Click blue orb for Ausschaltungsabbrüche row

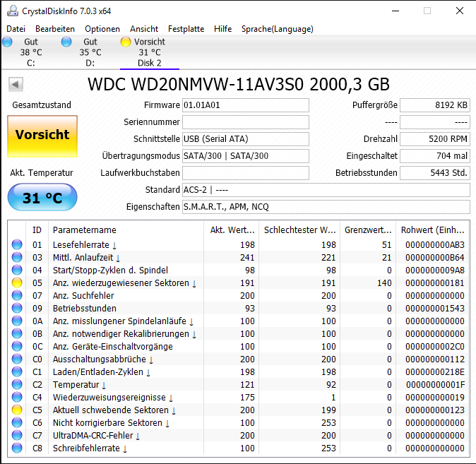[17, 359]
